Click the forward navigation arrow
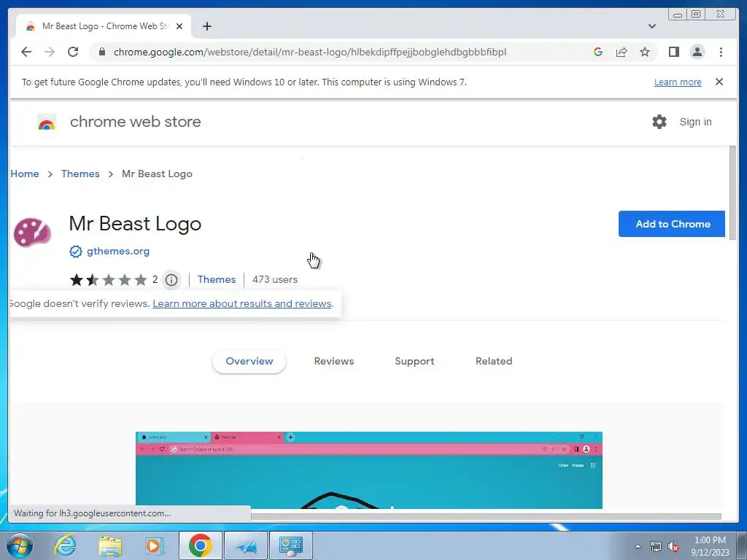This screenshot has height=560, width=747. (50, 52)
